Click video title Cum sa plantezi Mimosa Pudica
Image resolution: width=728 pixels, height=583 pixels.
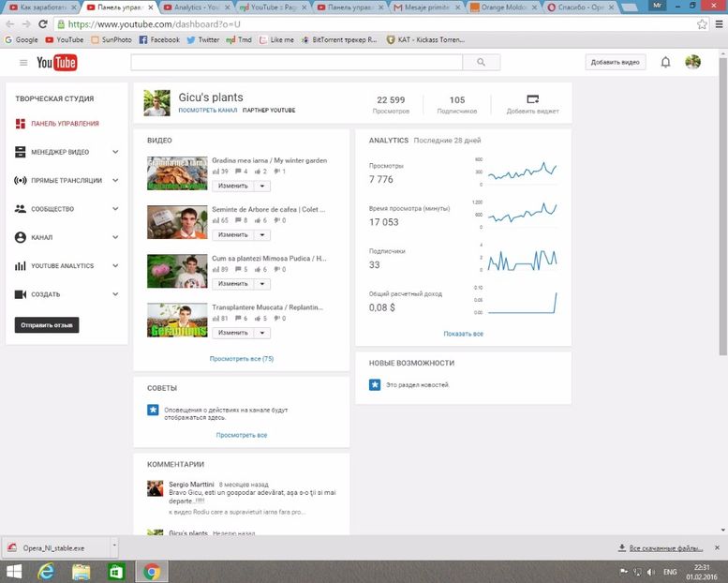click(x=269, y=259)
